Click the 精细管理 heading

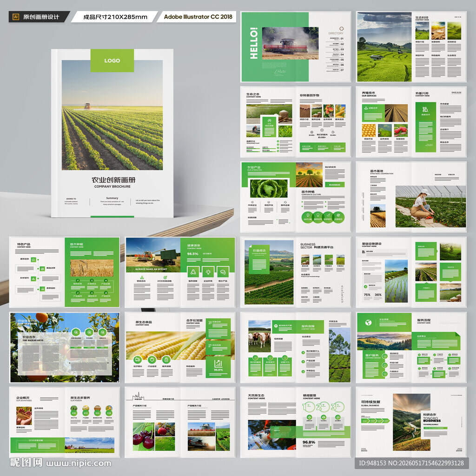pos(310,395)
